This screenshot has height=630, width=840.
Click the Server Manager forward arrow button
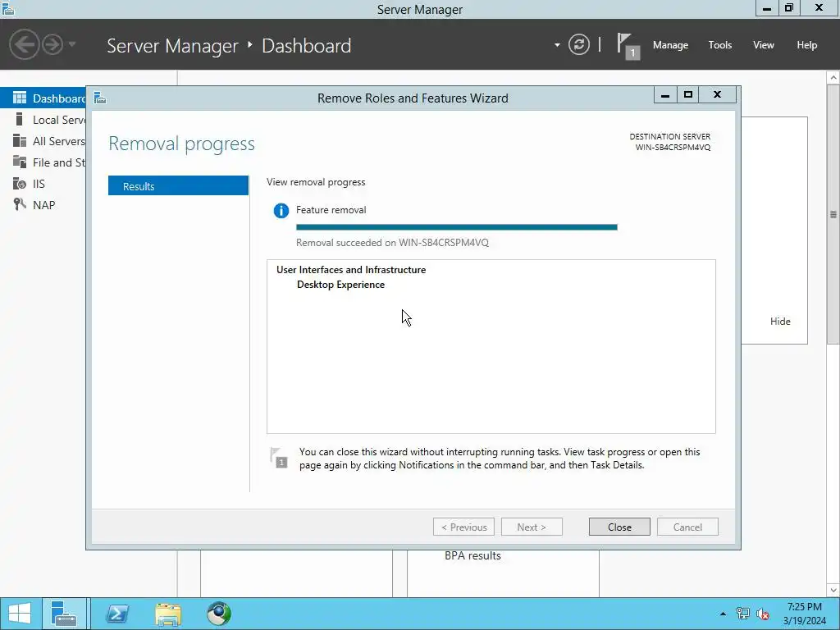pos(52,44)
